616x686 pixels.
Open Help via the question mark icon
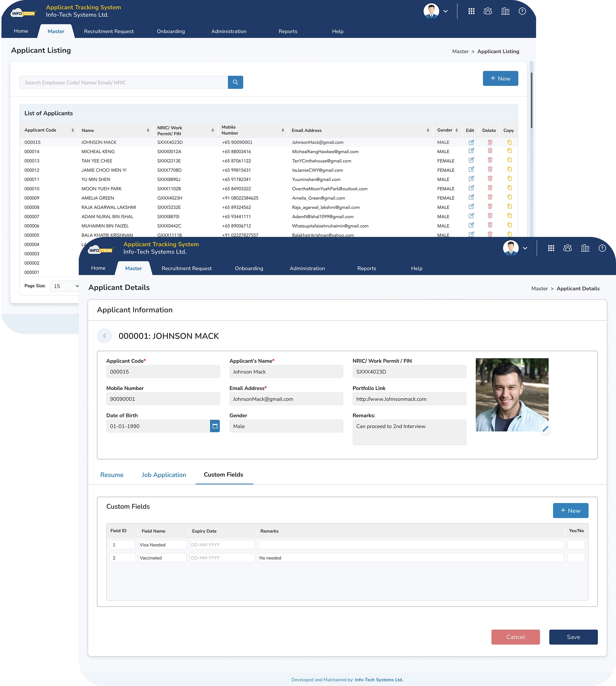point(602,248)
